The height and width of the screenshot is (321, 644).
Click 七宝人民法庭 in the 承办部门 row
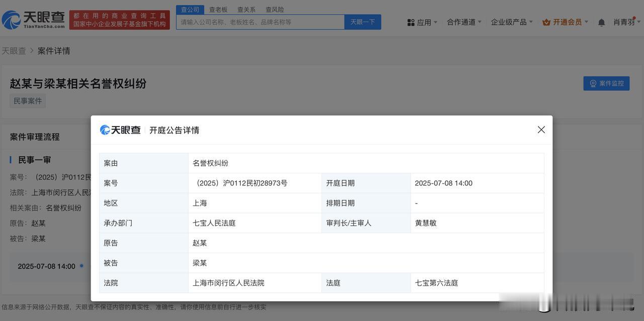[214, 223]
